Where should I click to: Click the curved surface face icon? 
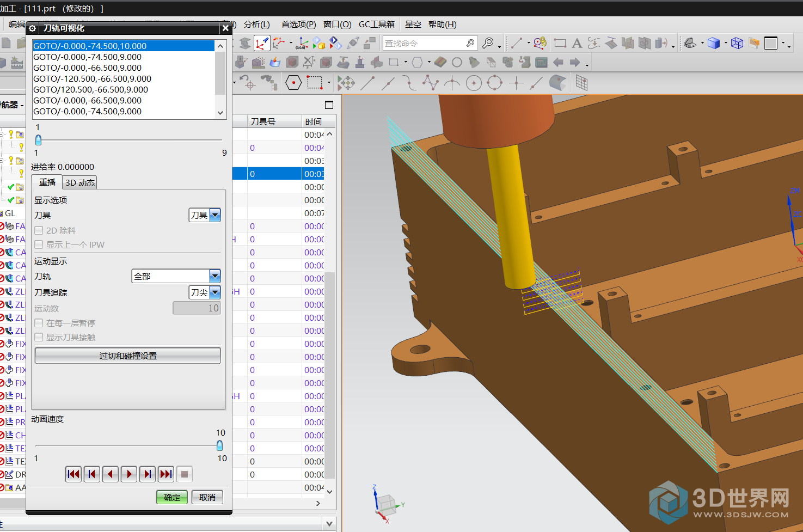click(558, 83)
